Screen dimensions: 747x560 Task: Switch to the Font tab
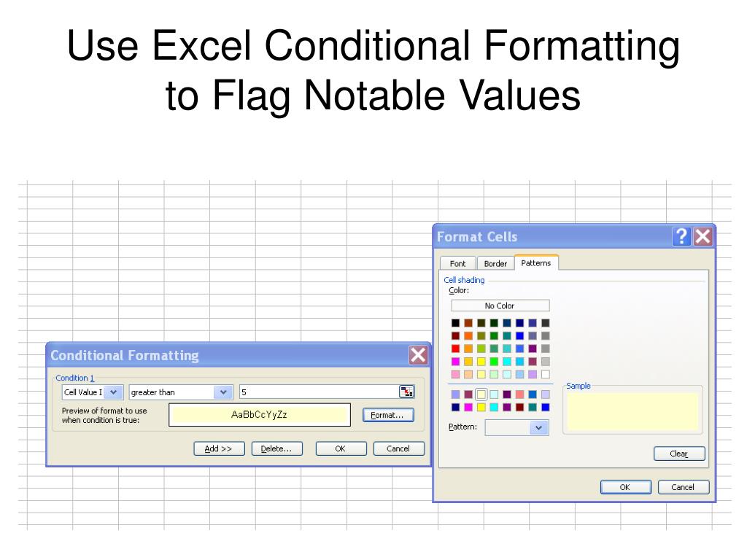457,263
